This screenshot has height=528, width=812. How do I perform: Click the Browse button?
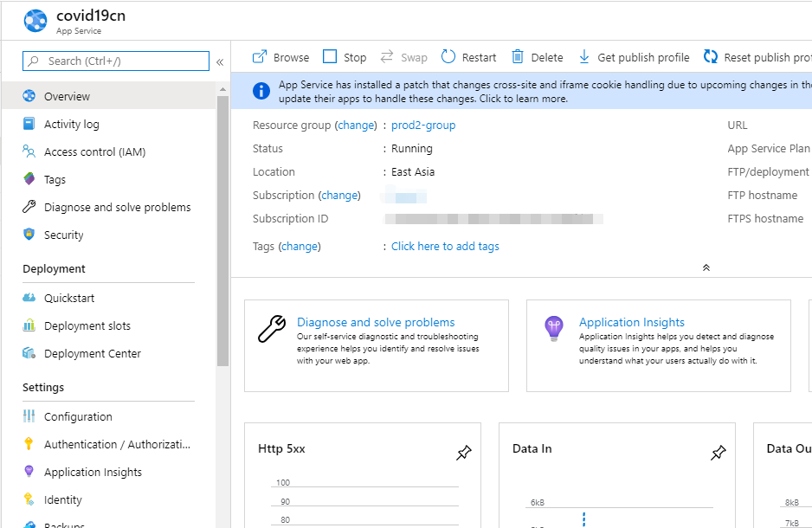click(280, 57)
